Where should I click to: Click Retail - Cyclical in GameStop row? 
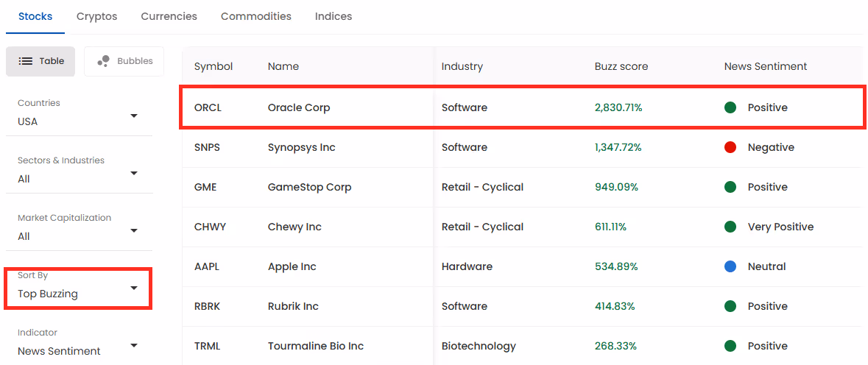click(482, 188)
